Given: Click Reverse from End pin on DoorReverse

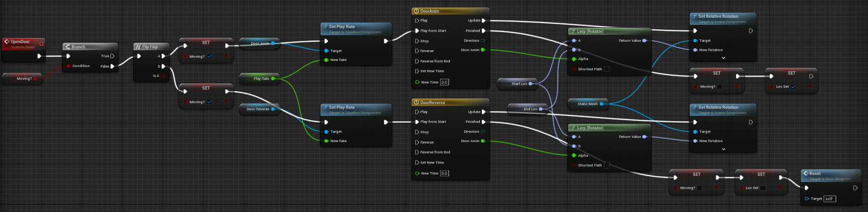Looking at the screenshot, I should 417,152.
